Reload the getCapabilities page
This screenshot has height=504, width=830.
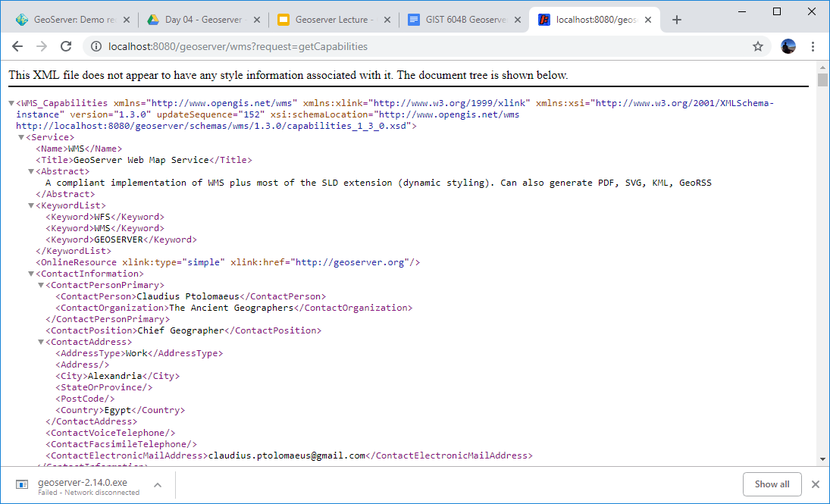[66, 46]
